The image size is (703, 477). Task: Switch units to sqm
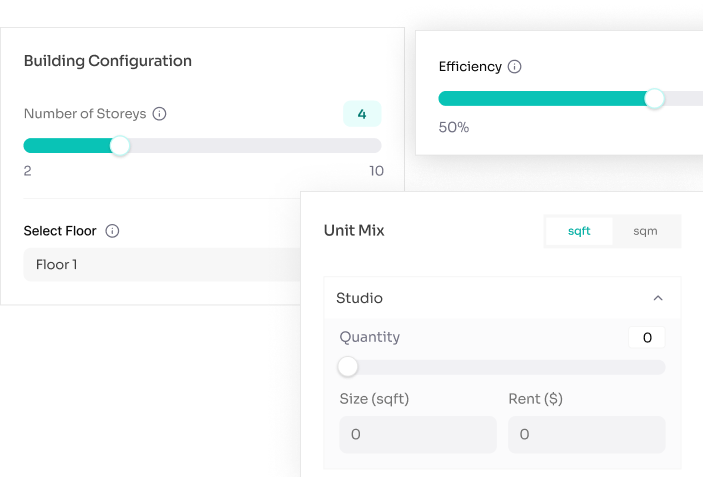click(645, 231)
